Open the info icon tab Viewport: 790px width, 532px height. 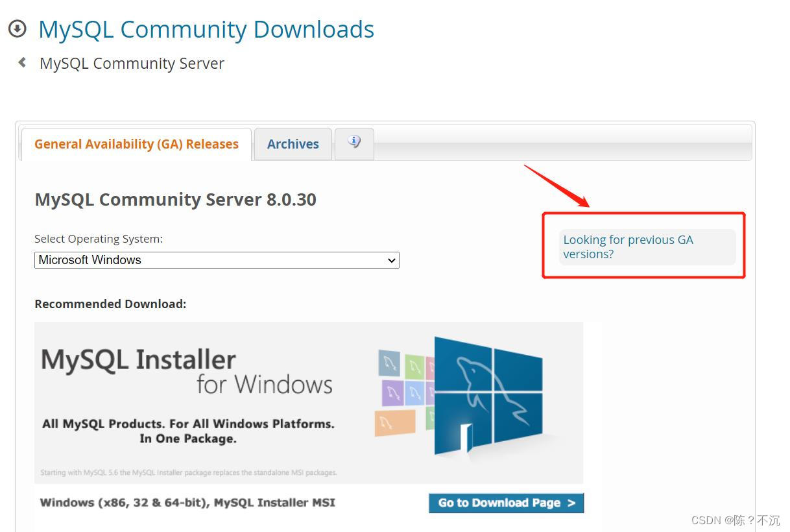[354, 143]
